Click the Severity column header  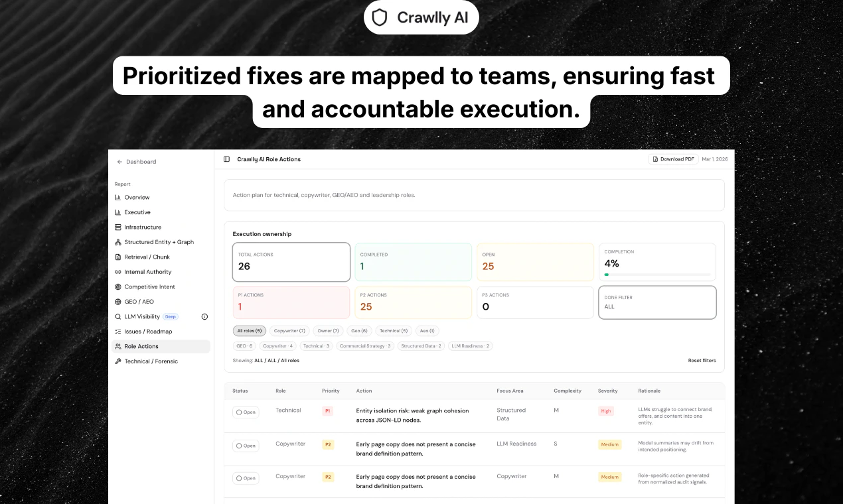pos(607,391)
